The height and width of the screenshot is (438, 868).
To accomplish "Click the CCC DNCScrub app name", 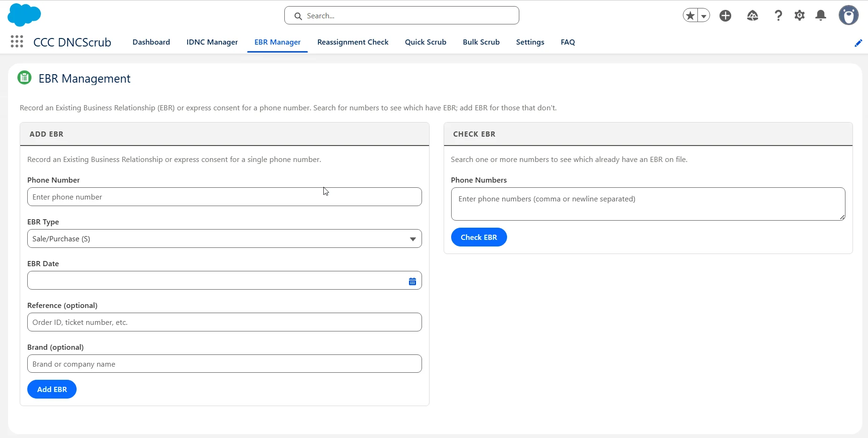I will coord(72,42).
